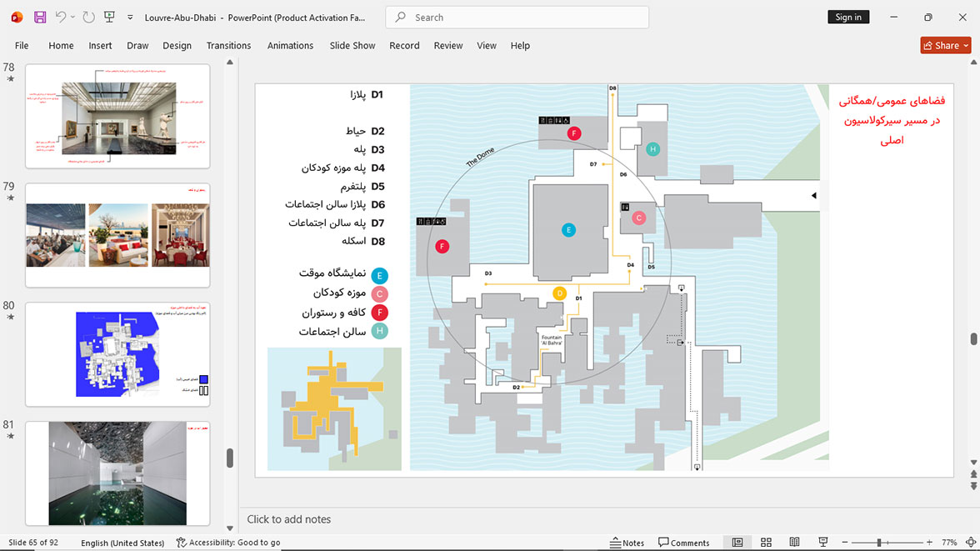Open the Undo history dropdown arrow

click(x=72, y=18)
